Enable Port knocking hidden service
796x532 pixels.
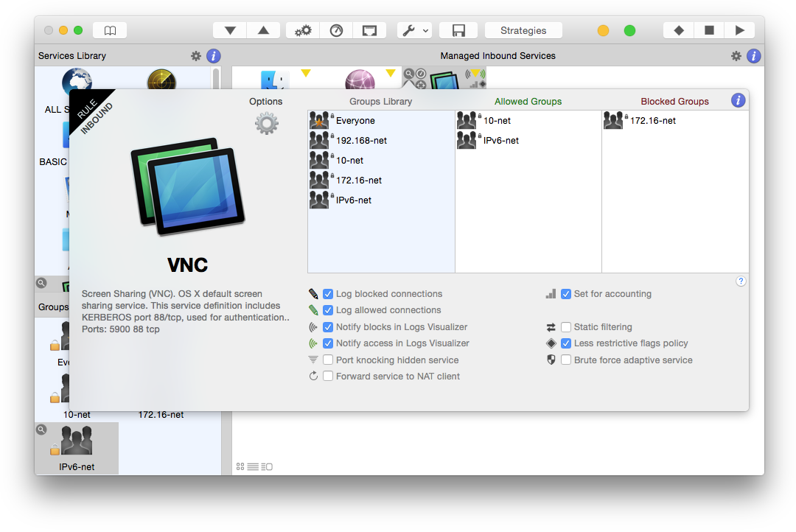click(x=329, y=360)
